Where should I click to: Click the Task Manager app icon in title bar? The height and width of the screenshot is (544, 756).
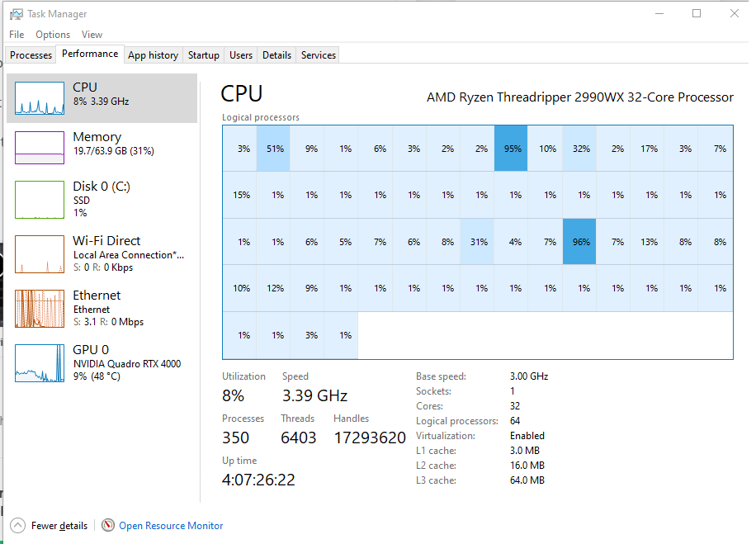point(16,14)
